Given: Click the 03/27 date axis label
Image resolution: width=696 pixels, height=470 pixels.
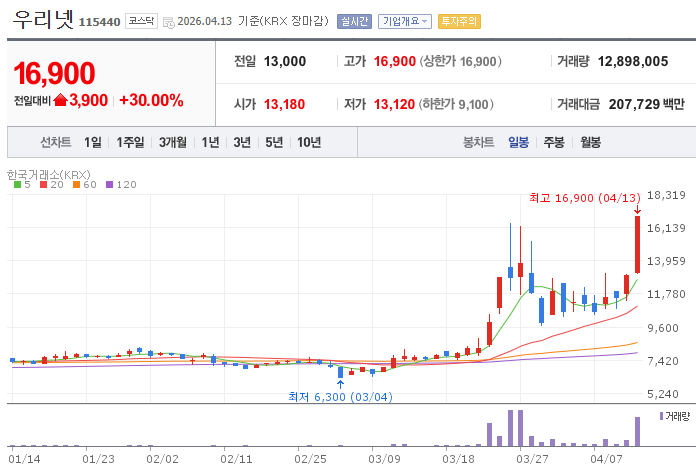Looking at the screenshot, I should (532, 459).
